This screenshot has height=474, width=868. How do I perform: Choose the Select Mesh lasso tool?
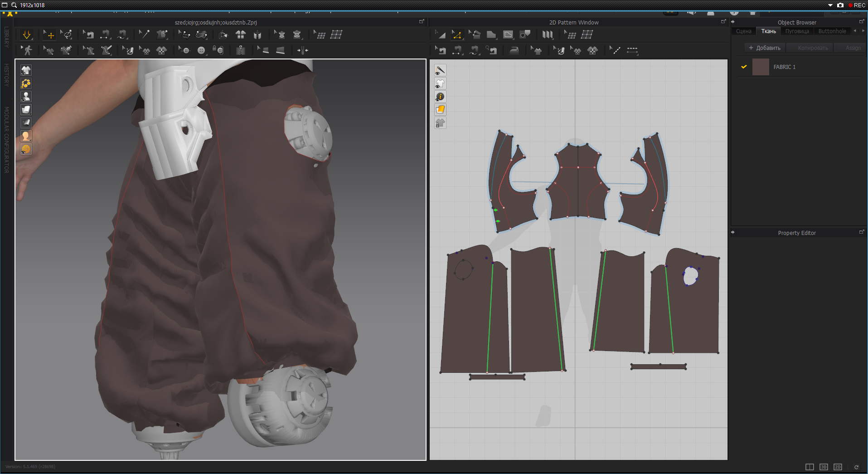(x=67, y=34)
